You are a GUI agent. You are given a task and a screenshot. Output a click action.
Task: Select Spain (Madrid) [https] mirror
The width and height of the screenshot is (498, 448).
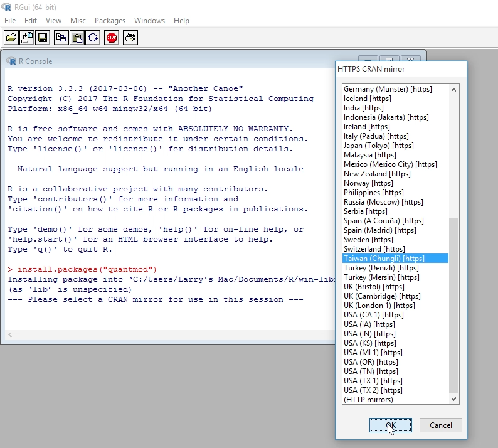(x=395, y=230)
